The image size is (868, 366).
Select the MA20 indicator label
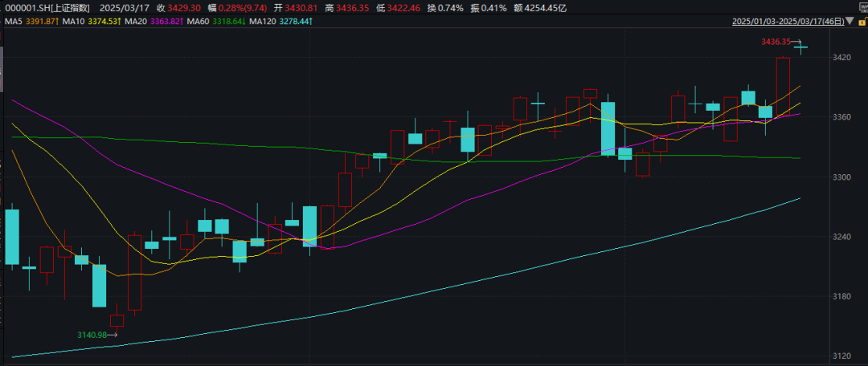(137, 21)
